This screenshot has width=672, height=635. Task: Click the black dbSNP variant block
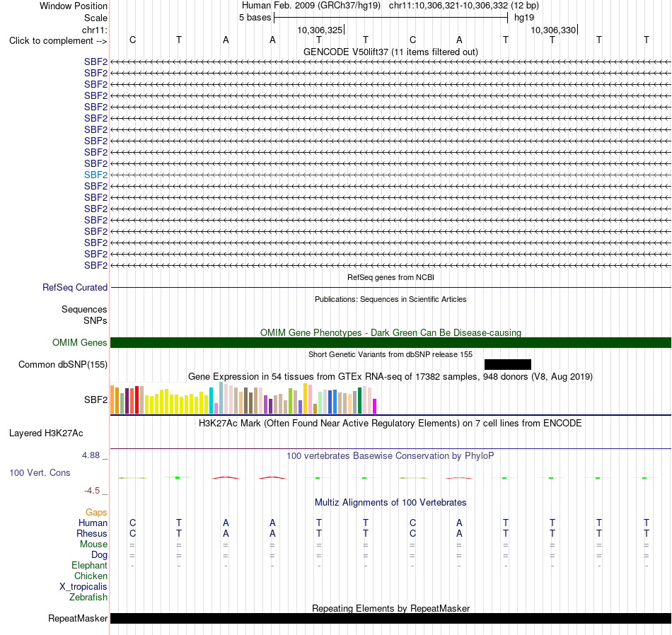coord(508,365)
